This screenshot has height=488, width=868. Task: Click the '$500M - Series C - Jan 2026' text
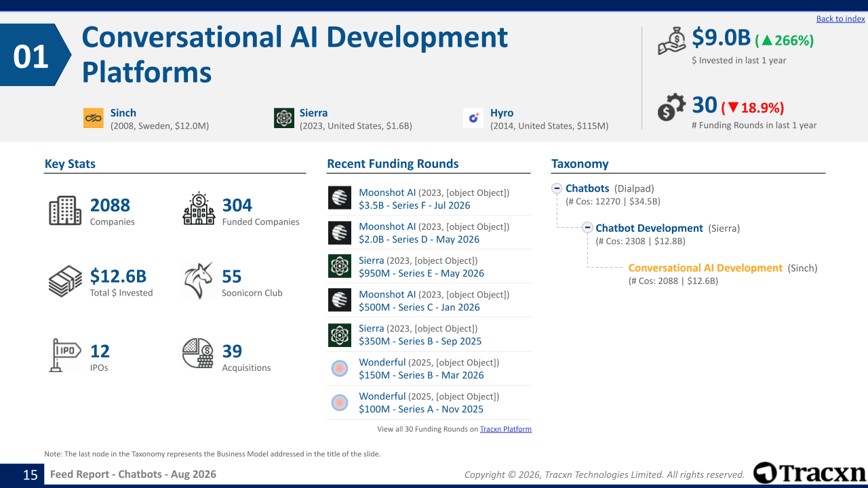[x=419, y=307]
